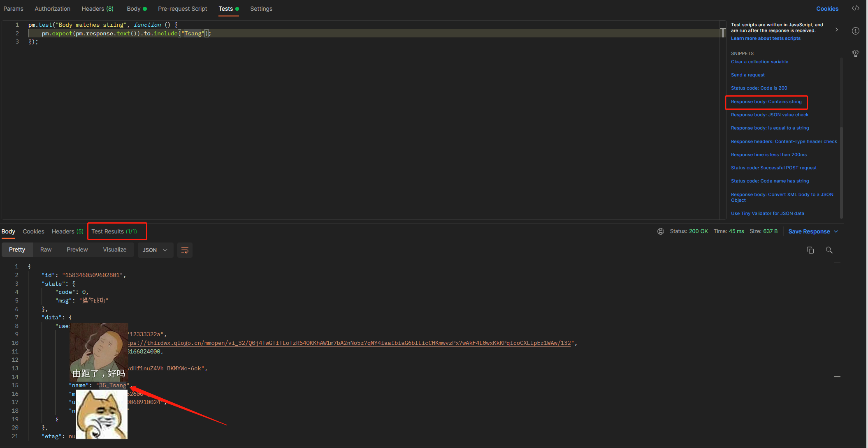Insert Successful POST request snippet
Image resolution: width=868 pixels, height=448 pixels.
point(773,168)
